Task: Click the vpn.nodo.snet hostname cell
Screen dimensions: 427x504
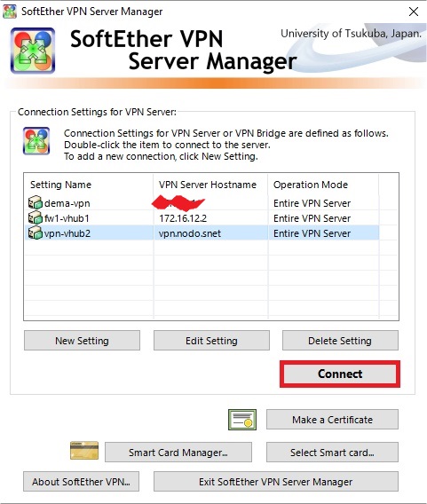Action: pos(190,233)
